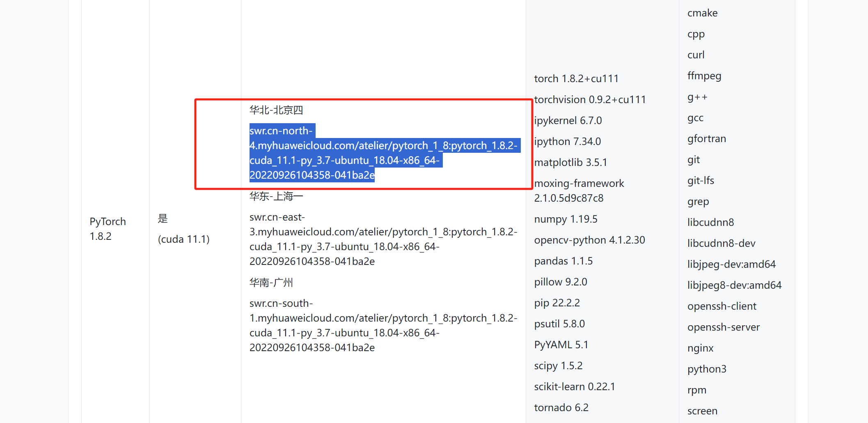
Task: Click 'libcudnn8' in system packages list
Action: pyautogui.click(x=711, y=222)
